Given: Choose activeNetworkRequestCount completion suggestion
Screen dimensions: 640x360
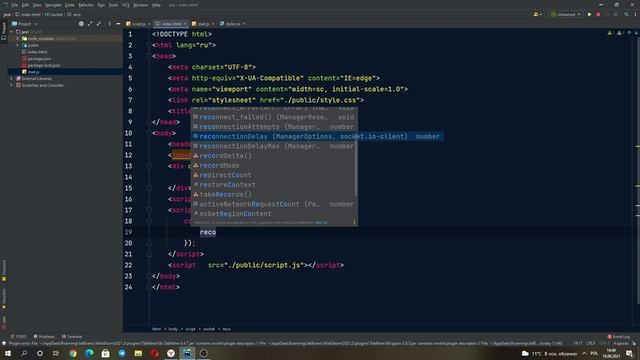Looking at the screenshot, I should pos(274,204).
